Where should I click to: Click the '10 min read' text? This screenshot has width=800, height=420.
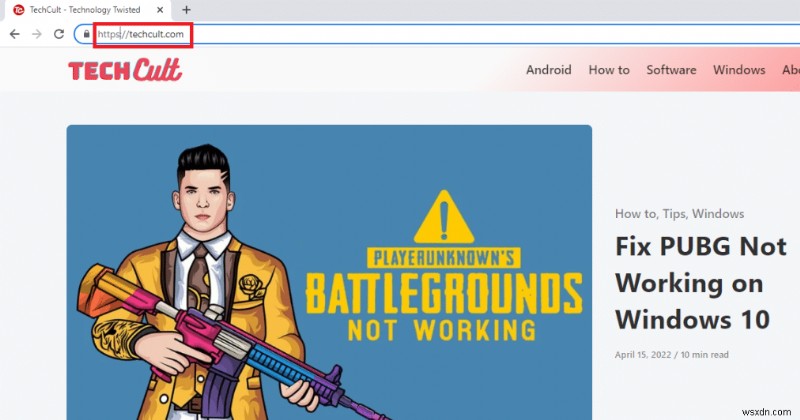point(705,355)
